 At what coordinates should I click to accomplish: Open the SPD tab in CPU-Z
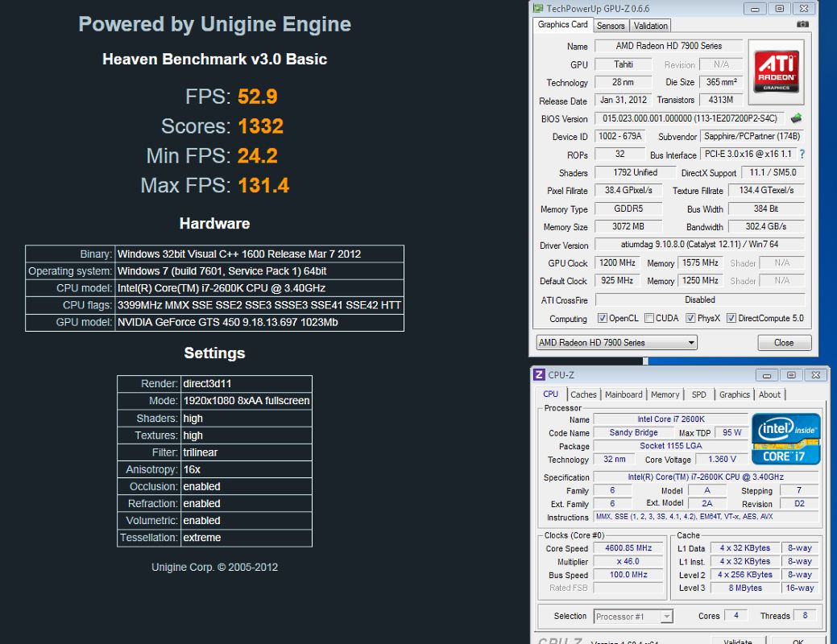[x=698, y=394]
